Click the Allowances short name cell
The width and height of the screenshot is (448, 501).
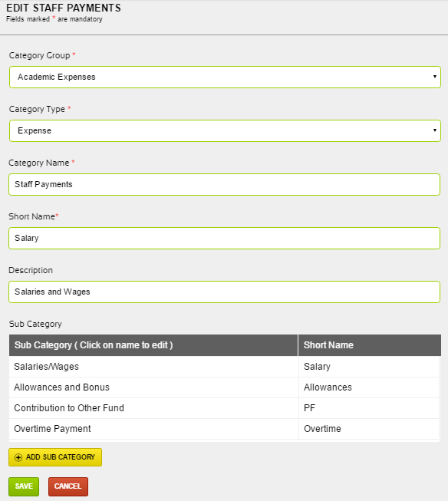point(369,387)
